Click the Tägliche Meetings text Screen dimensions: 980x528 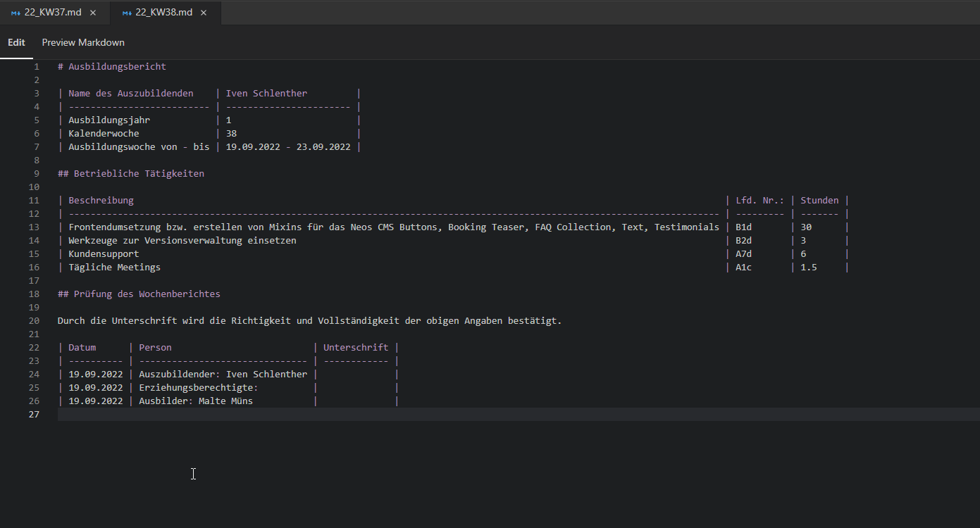tap(114, 268)
